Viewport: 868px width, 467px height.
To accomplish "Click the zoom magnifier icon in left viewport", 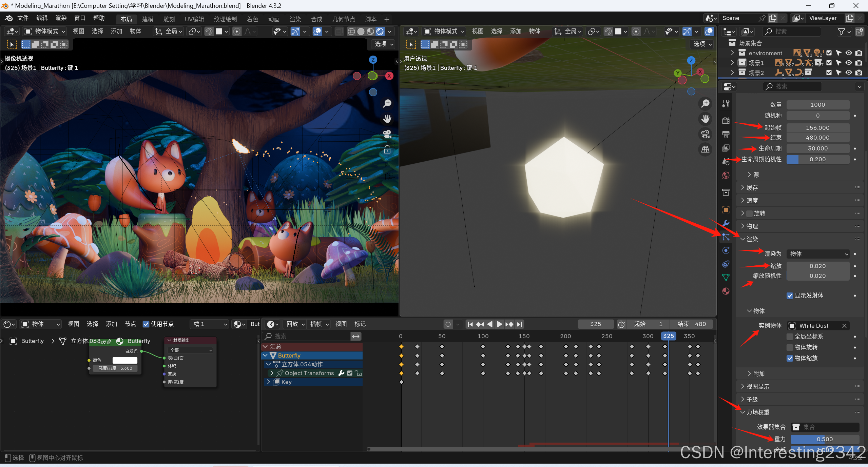I will pyautogui.click(x=387, y=104).
